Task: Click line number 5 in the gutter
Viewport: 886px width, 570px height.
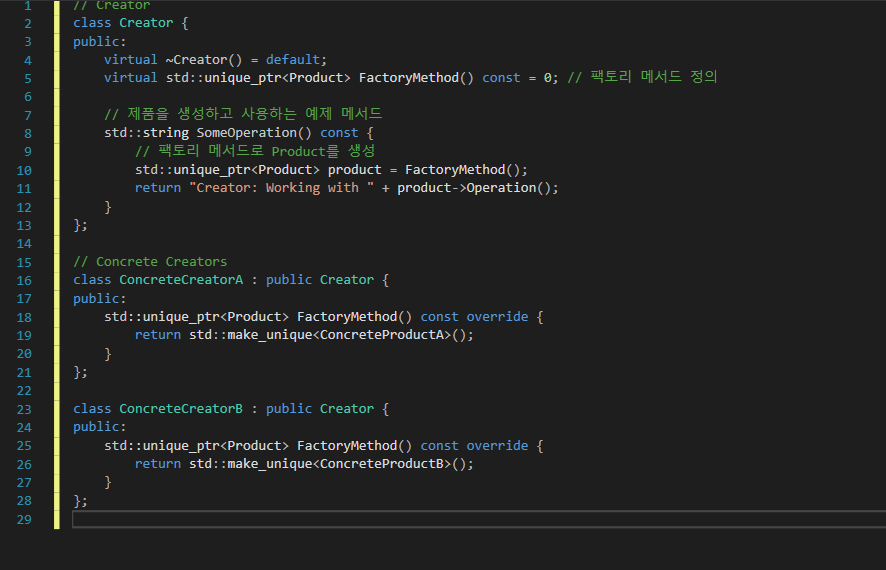Action: [x=28, y=79]
